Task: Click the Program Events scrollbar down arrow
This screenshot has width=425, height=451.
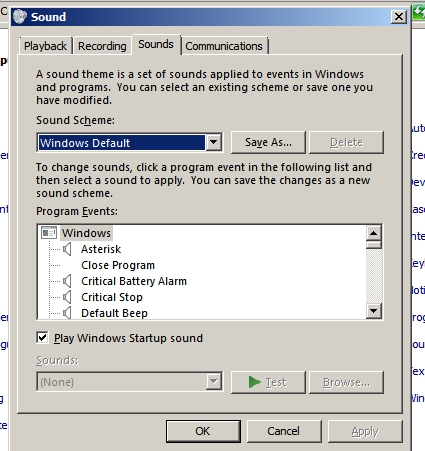Action: point(374,311)
